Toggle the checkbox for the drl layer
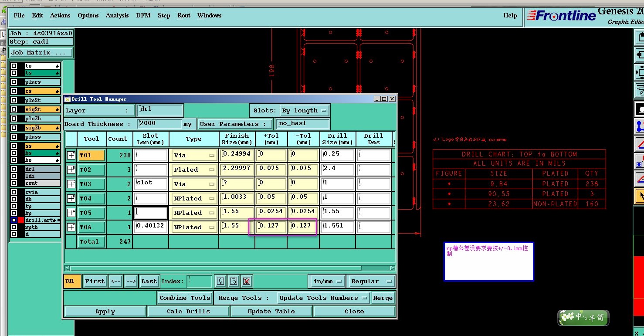Viewport: 644px width, 336px height. [x=14, y=169]
